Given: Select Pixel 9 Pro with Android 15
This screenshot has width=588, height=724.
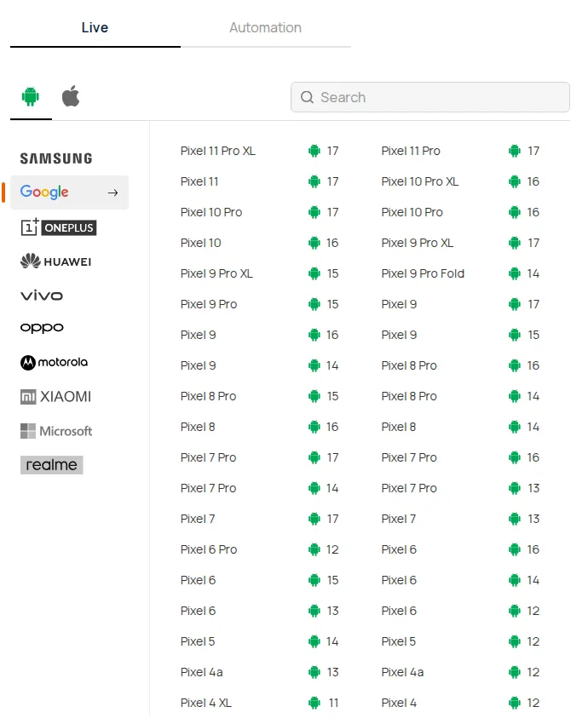Looking at the screenshot, I should 208,304.
